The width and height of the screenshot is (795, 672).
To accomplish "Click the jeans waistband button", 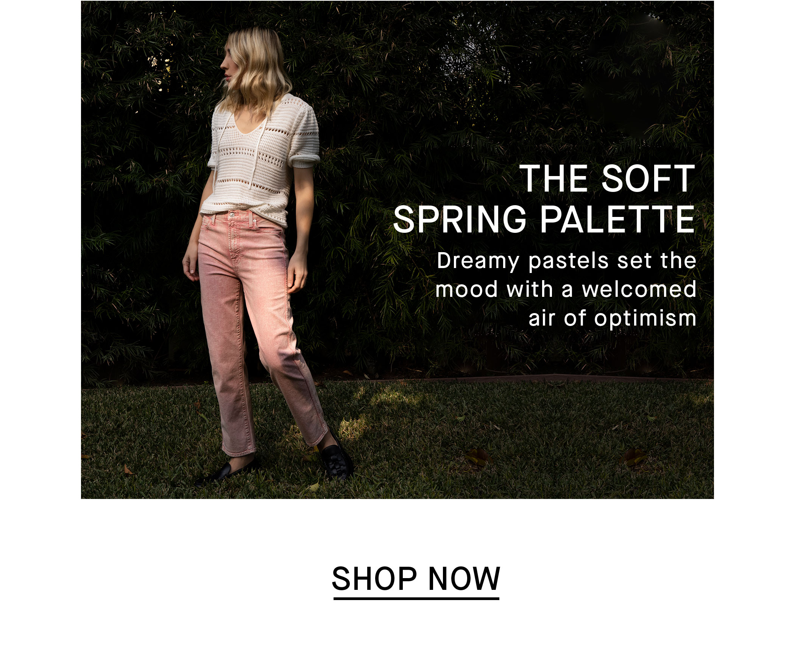I will tap(232, 215).
